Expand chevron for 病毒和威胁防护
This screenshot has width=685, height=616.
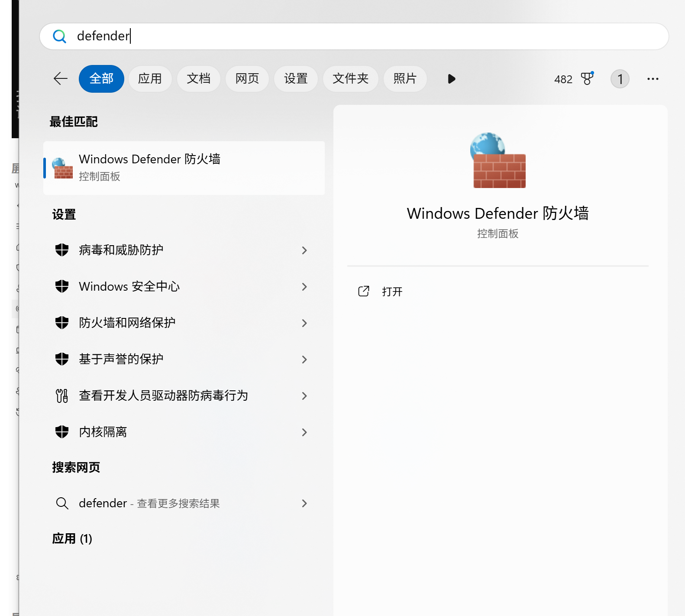(x=304, y=250)
